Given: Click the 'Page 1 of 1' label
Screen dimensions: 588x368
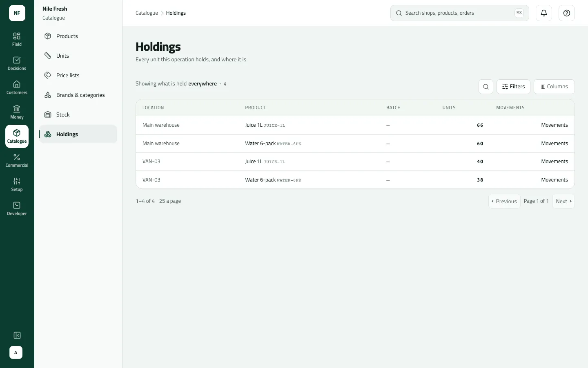Looking at the screenshot, I should [x=536, y=201].
